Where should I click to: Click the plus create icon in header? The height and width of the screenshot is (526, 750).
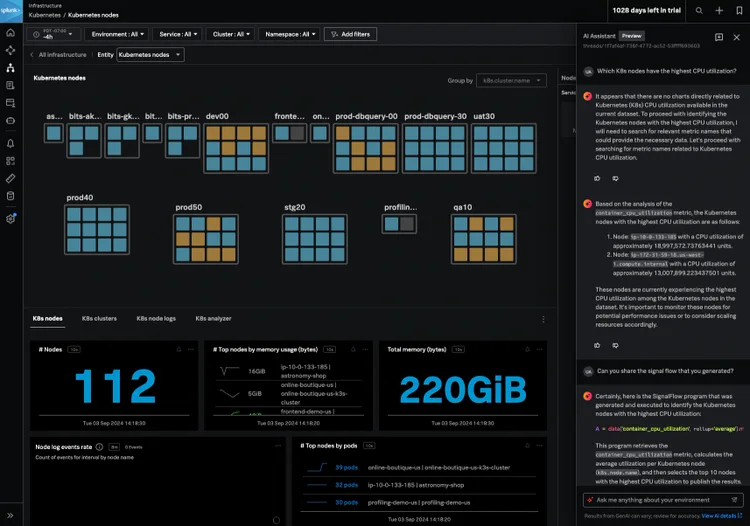coord(719,10)
